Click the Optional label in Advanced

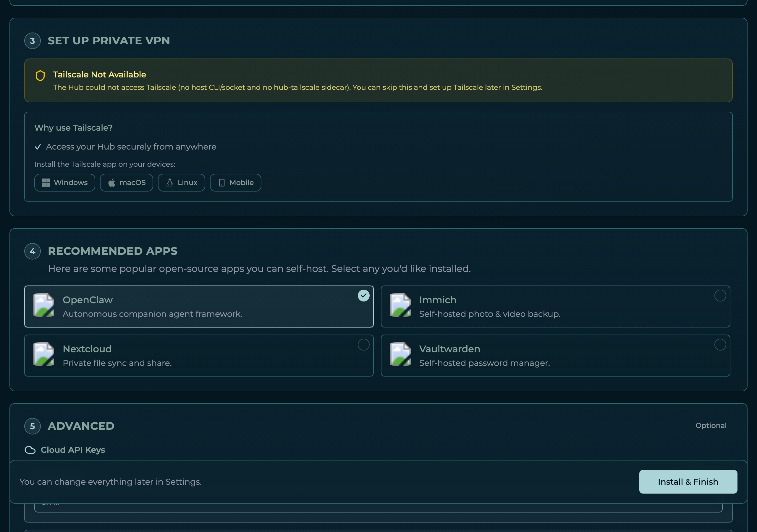coord(711,426)
